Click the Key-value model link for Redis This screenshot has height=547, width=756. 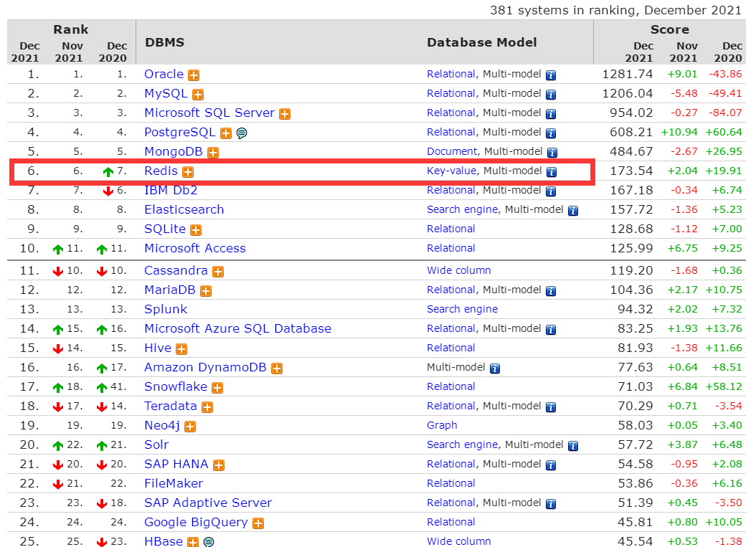(452, 171)
